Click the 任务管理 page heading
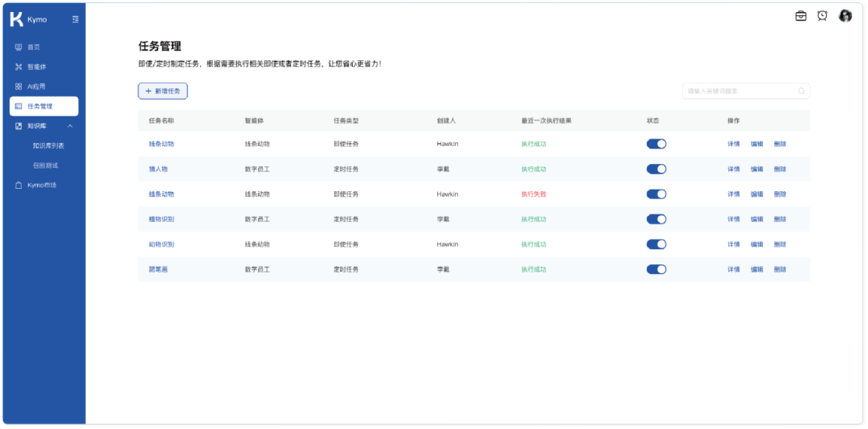Viewport: 868px width, 429px height. point(159,47)
